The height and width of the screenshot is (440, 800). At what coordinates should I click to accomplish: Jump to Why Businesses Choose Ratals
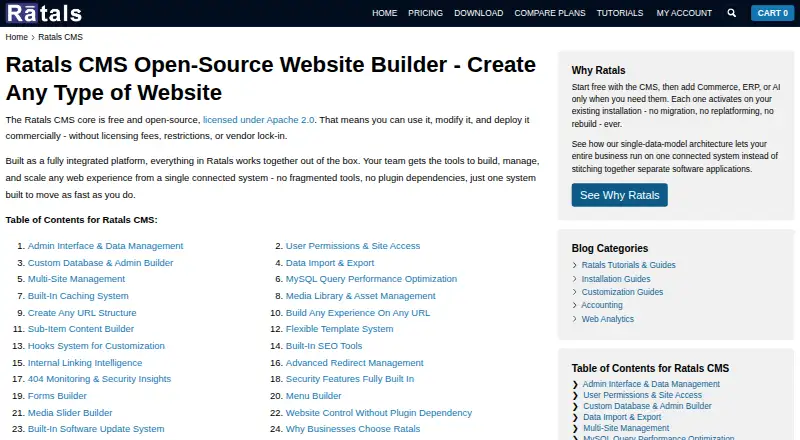353,429
